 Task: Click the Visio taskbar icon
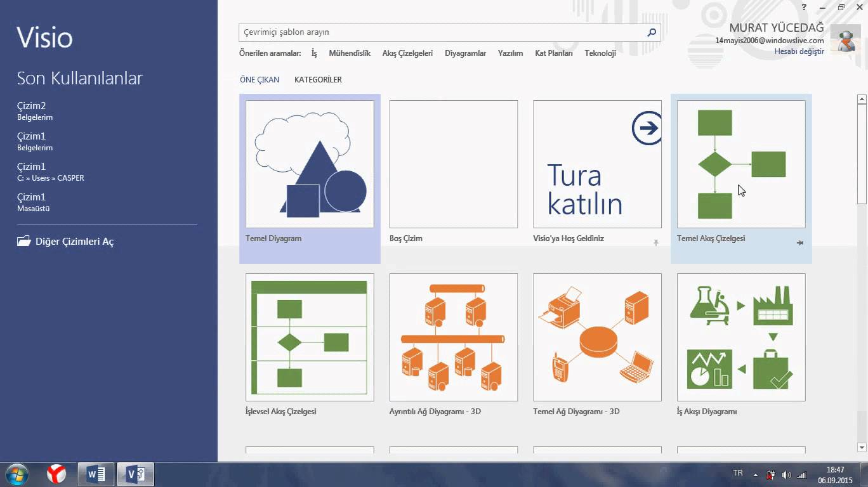point(136,474)
